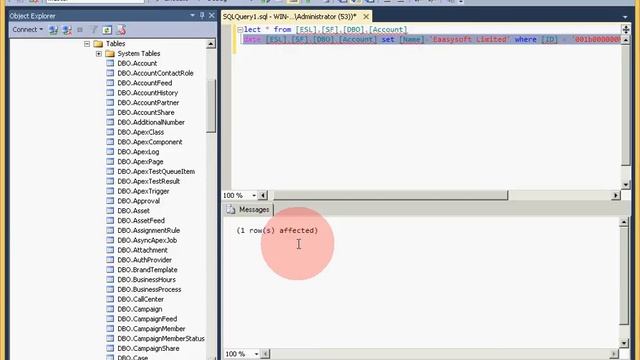Collapse the Tables folder node
This screenshot has height=360, width=640.
click(87, 44)
